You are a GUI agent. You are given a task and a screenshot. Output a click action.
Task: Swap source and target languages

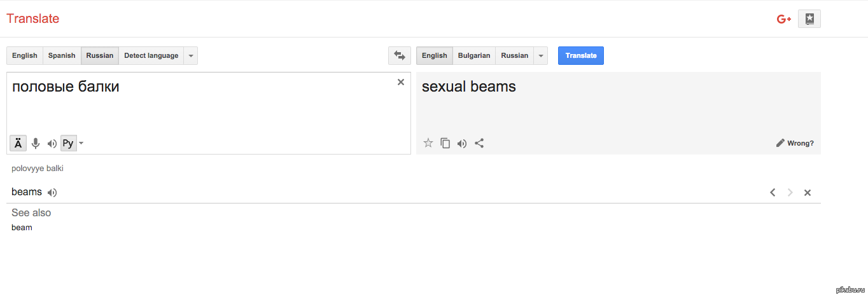click(x=400, y=56)
